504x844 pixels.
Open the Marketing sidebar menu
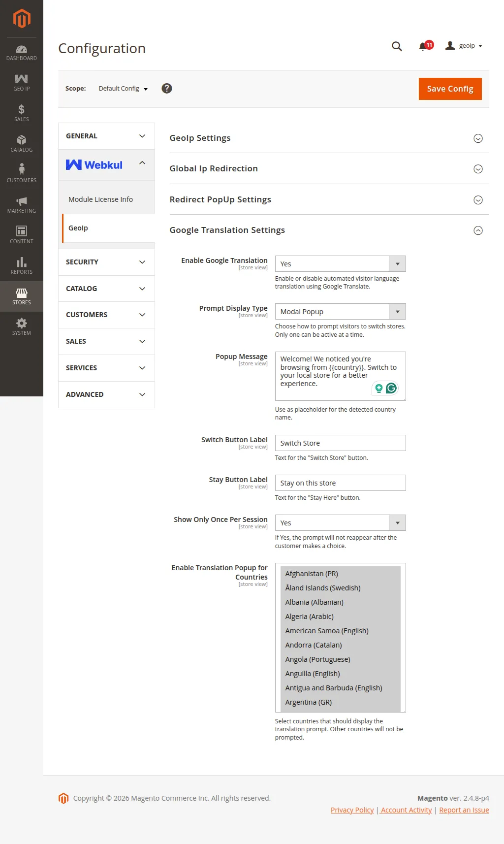(x=22, y=205)
